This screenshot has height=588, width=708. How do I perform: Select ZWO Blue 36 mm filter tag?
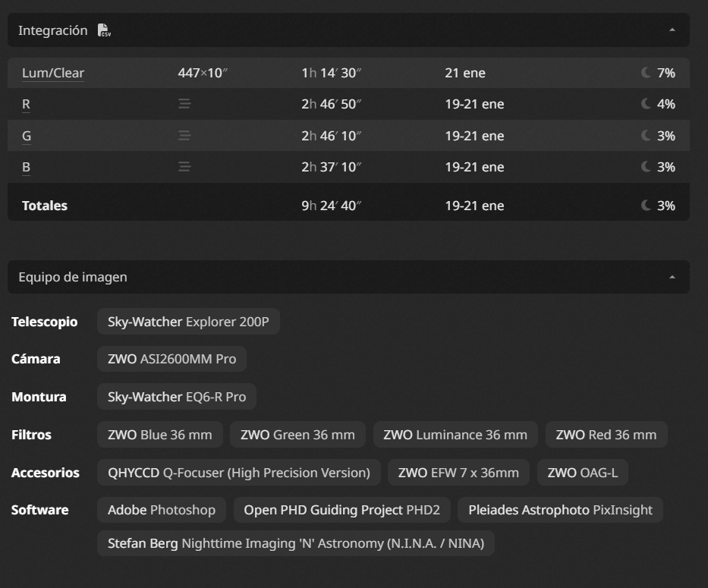pyautogui.click(x=160, y=435)
